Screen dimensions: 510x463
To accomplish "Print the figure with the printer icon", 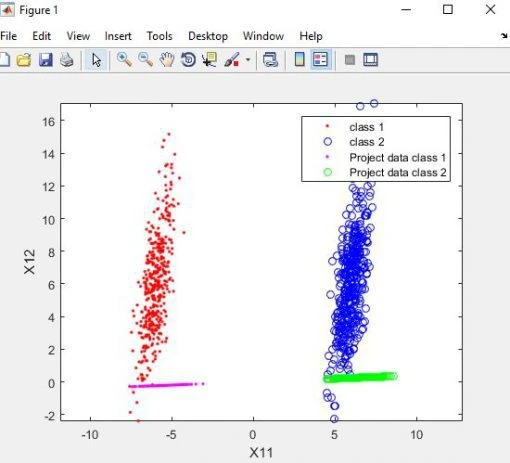I will pyautogui.click(x=67, y=60).
